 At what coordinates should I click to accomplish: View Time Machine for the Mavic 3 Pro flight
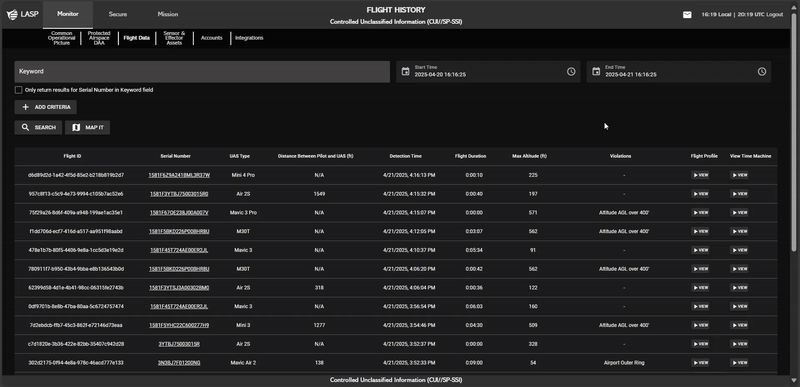pos(739,213)
